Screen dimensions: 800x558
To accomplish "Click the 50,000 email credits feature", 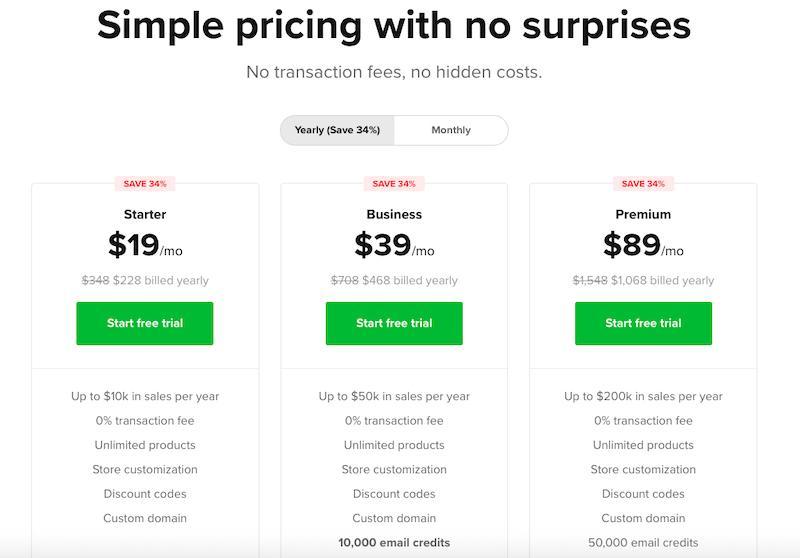I will 643,543.
